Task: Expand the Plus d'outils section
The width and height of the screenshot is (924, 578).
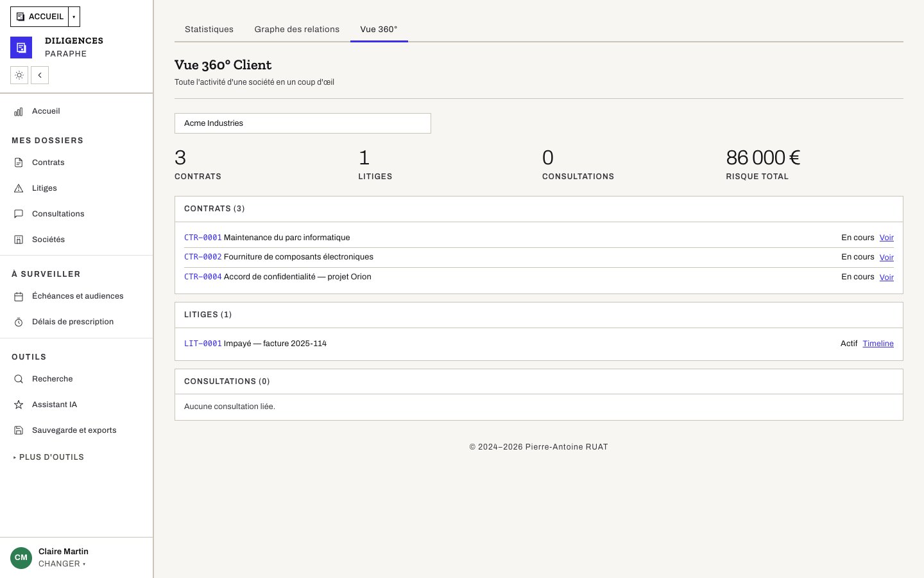Action: (x=49, y=457)
